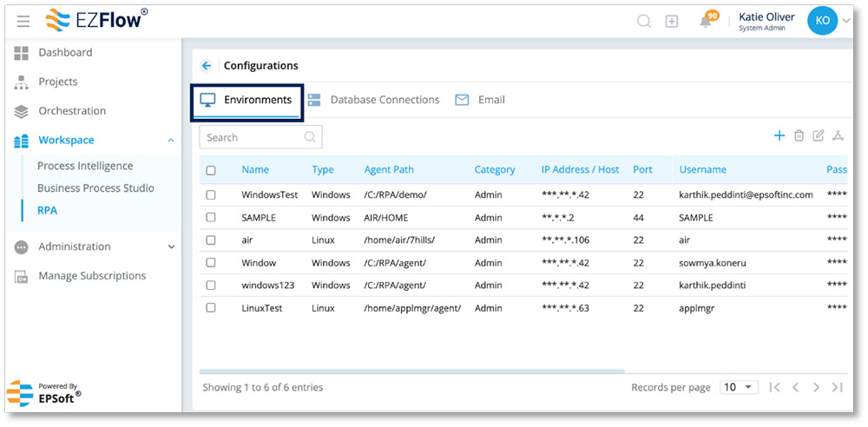Image resolution: width=868 pixels, height=427 pixels.
Task: Open the search magnifier in header
Action: pyautogui.click(x=644, y=21)
